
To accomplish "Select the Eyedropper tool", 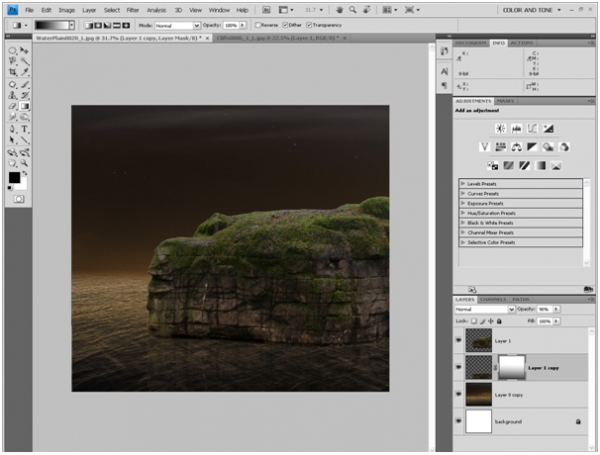I will coord(25,72).
